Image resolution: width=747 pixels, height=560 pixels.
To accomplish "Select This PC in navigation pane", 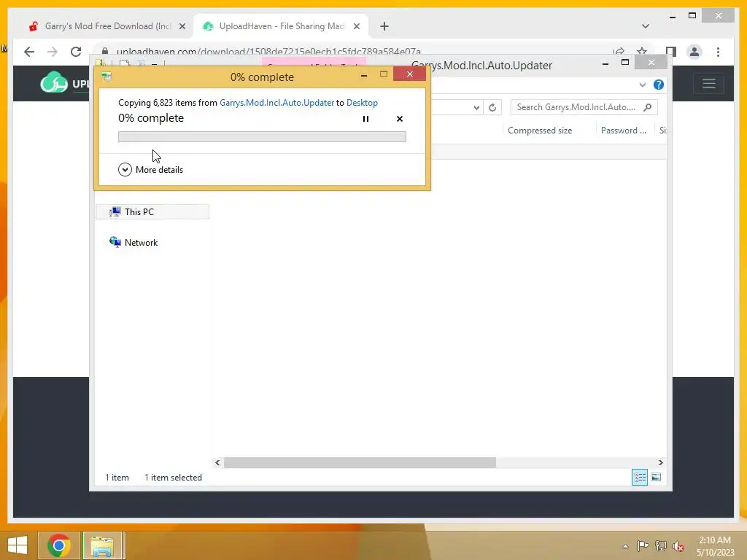I will tap(152, 212).
